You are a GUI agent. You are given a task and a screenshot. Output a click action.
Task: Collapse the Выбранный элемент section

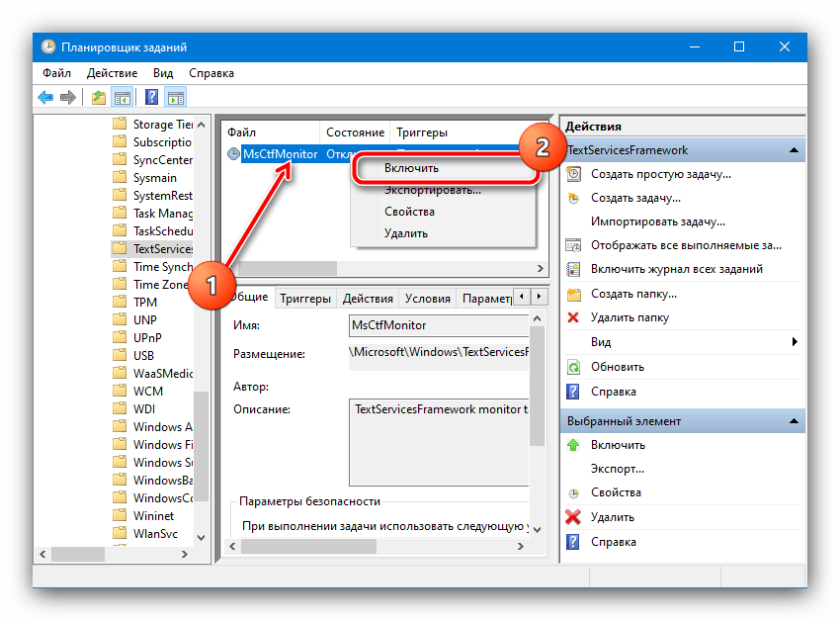tap(794, 421)
